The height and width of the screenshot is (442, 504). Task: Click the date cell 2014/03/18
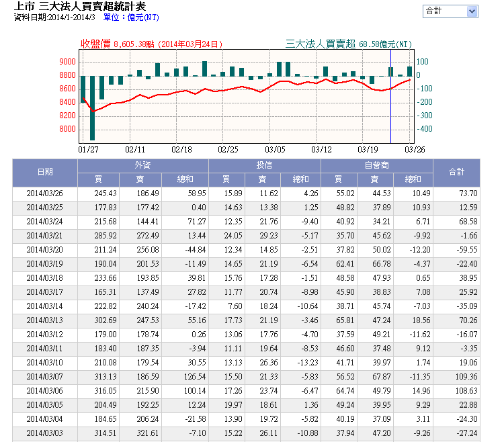coord(44,278)
